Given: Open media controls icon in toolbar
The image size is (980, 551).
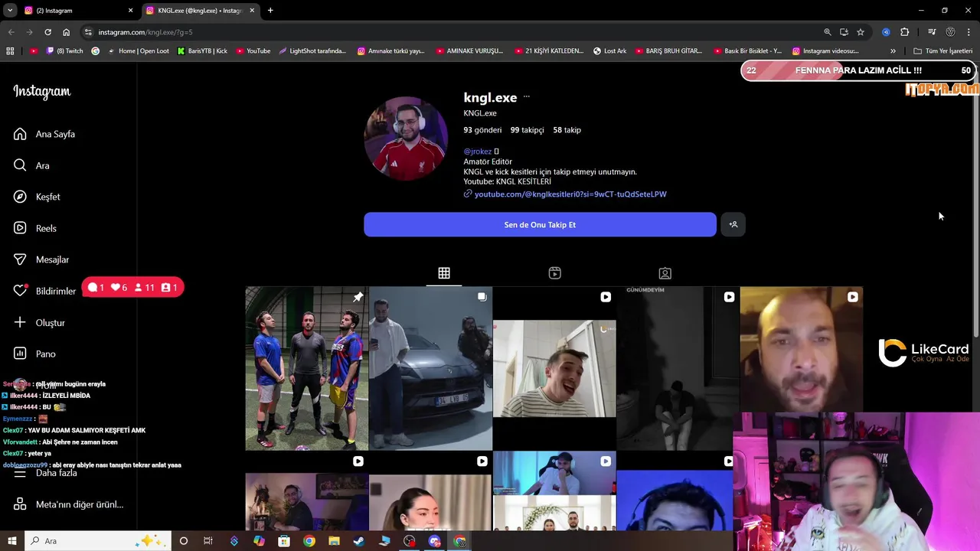Looking at the screenshot, I should point(932,32).
